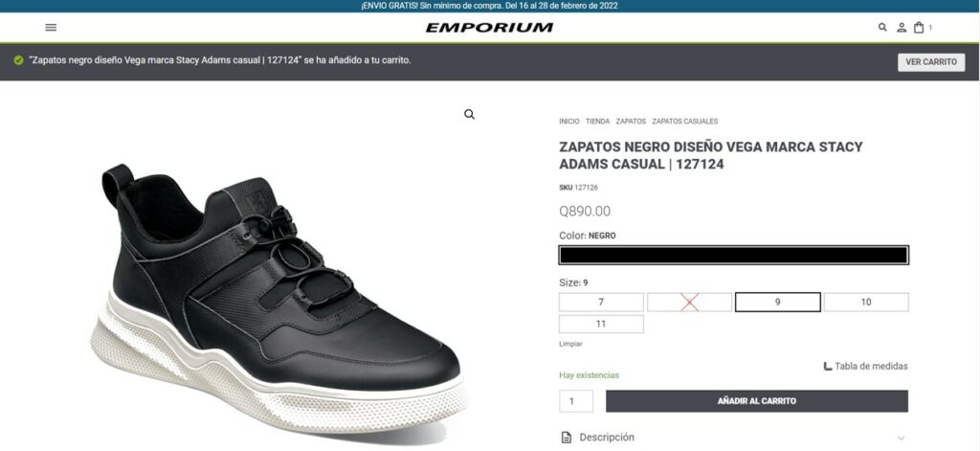Click the search magnifier in header
980x451 pixels.
tap(882, 28)
